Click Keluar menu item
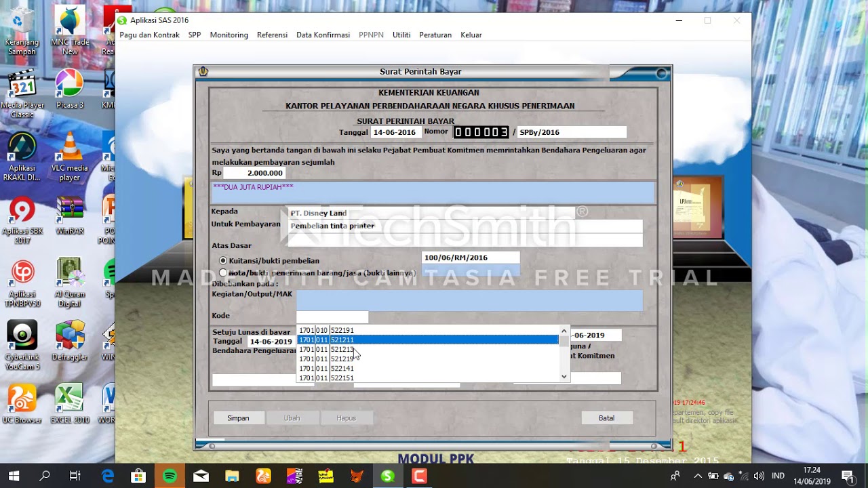Image resolution: width=868 pixels, height=488 pixels. click(471, 35)
